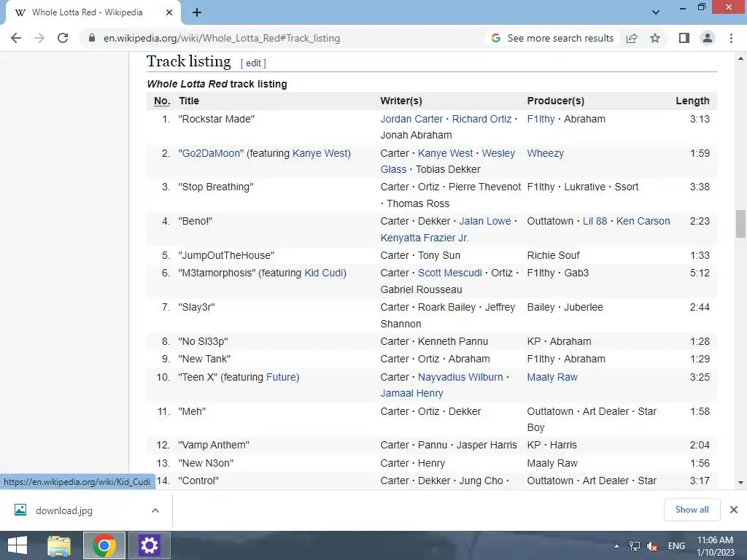This screenshot has height=560, width=747.
Task: Click the scrollbar down arrow
Action: tap(740, 483)
